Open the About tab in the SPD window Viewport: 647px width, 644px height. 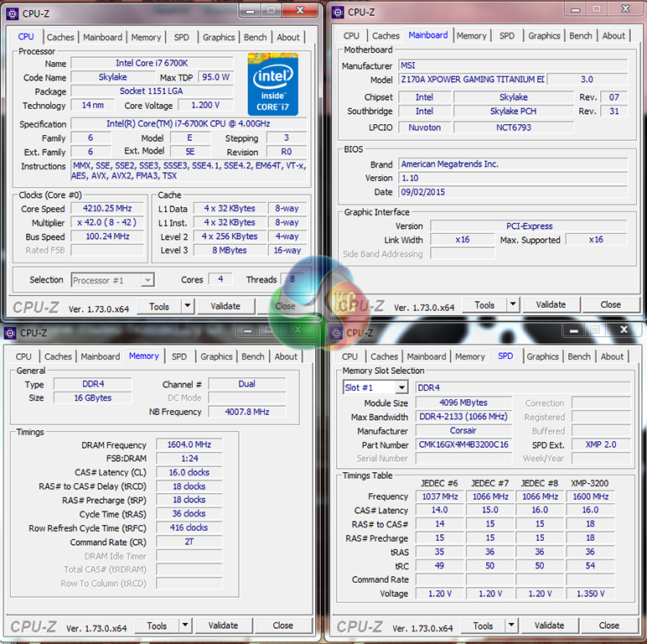[612, 356]
